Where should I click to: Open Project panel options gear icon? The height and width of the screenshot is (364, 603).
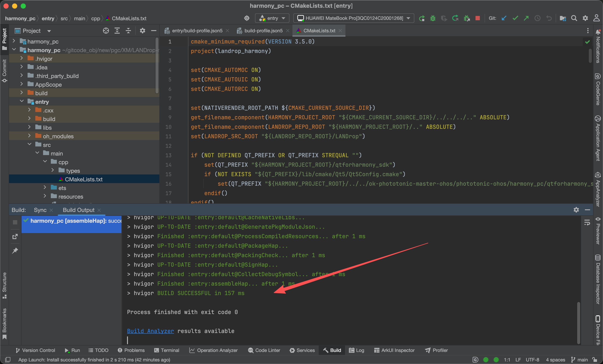(x=142, y=31)
